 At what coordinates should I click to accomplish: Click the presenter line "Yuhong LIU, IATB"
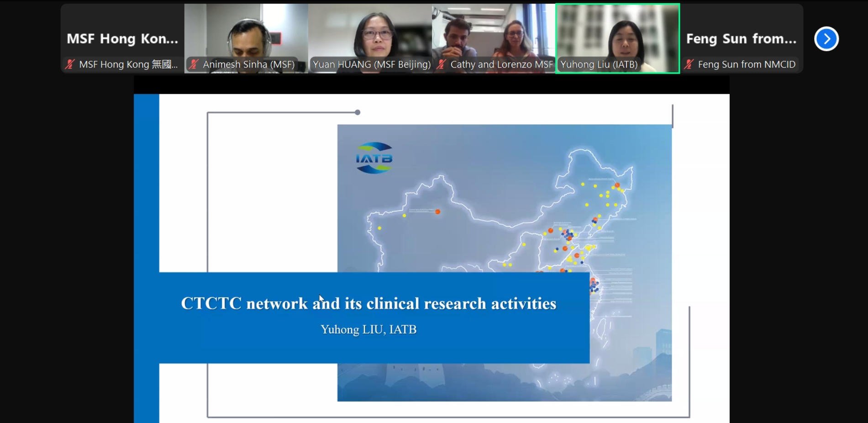point(368,329)
